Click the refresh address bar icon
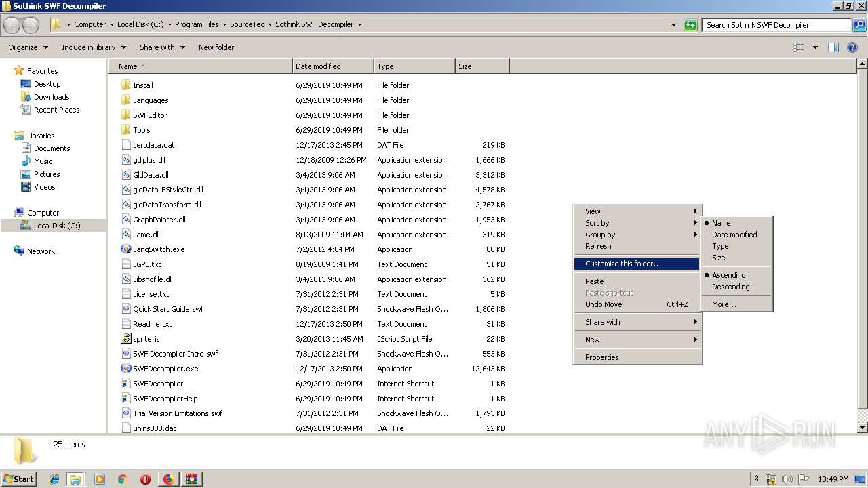This screenshot has width=868, height=488. point(690,25)
